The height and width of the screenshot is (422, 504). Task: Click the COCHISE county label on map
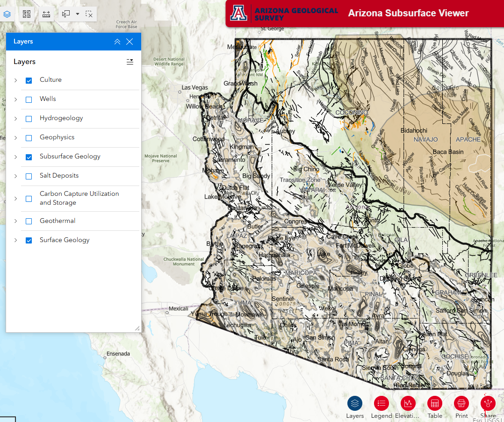coord(455,357)
